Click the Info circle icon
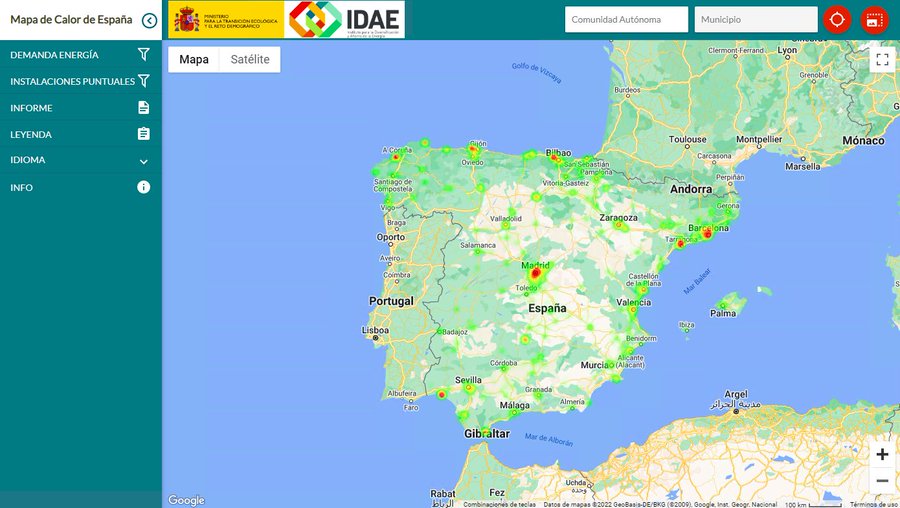Viewport: 900px width, 508px height. click(x=143, y=187)
